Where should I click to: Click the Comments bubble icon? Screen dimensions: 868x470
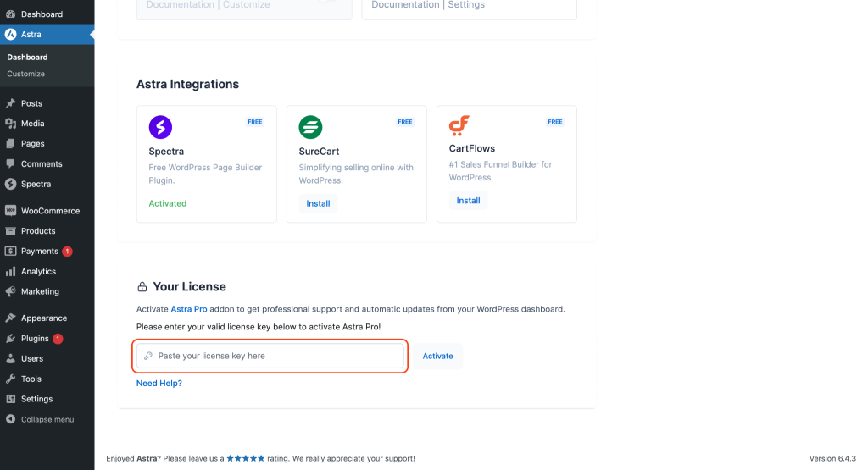click(10, 163)
